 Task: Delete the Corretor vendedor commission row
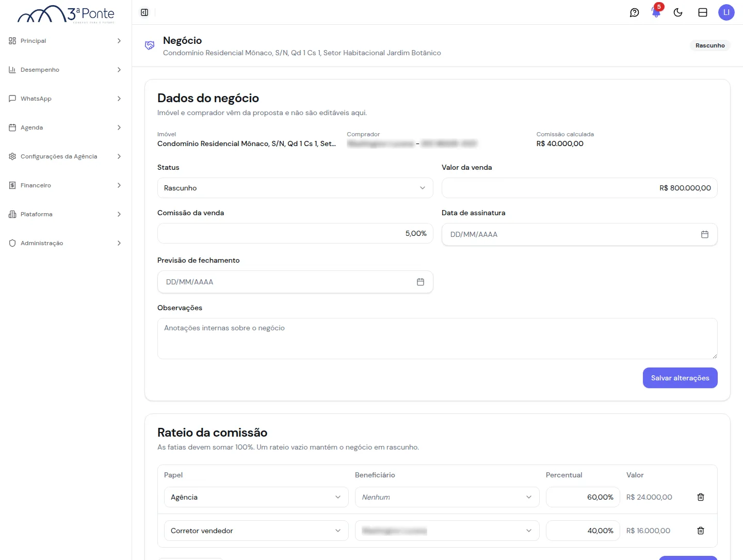coord(701,531)
